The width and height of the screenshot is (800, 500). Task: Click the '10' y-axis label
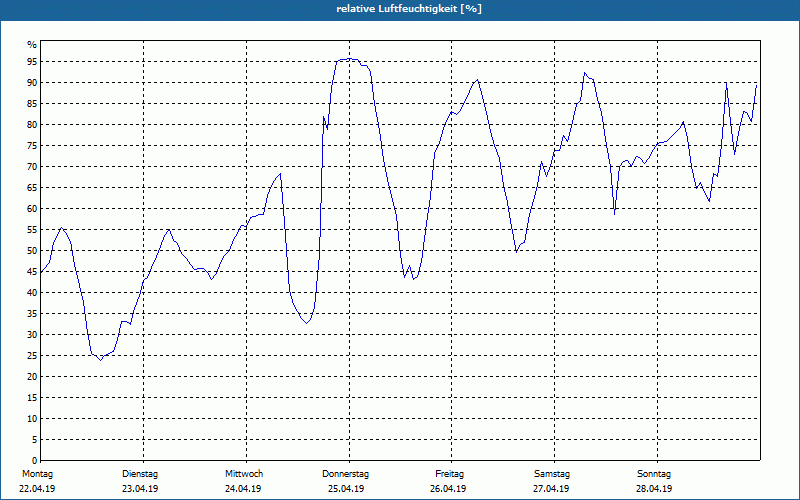(x=32, y=419)
